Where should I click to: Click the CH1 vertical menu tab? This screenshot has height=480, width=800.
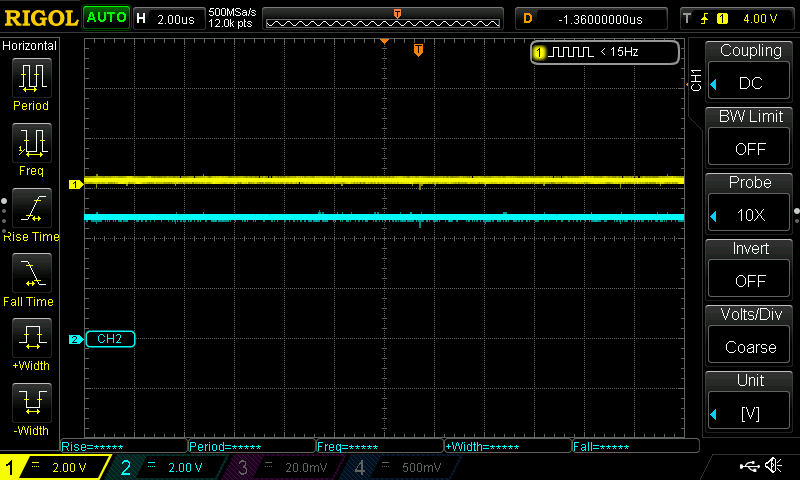pyautogui.click(x=696, y=80)
